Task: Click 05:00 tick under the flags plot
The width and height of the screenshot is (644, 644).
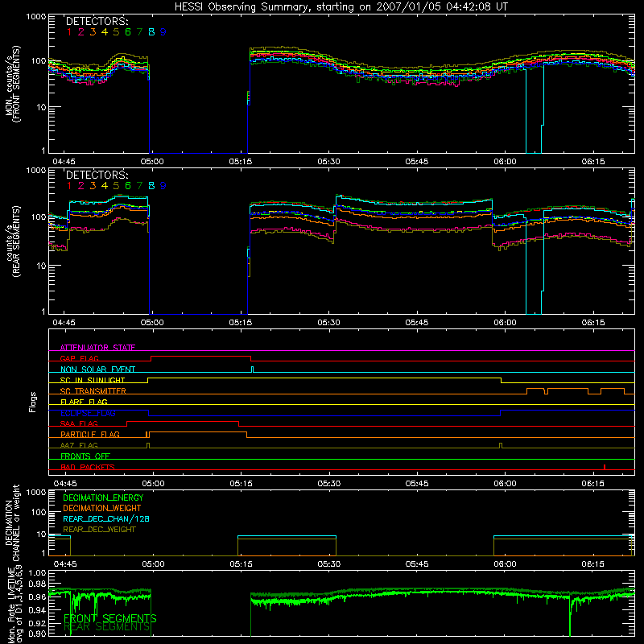Action: tap(153, 484)
